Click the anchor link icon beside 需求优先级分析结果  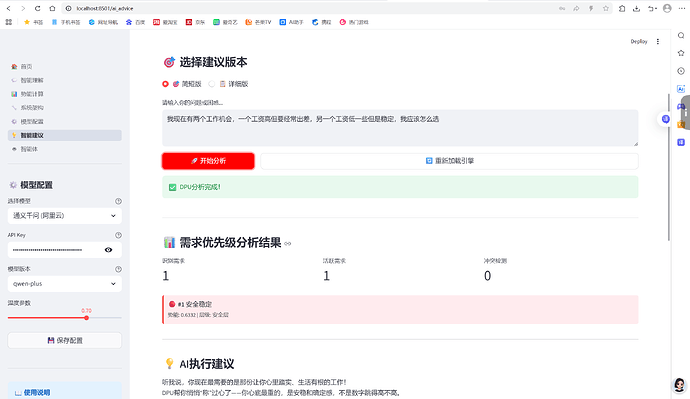tap(288, 243)
